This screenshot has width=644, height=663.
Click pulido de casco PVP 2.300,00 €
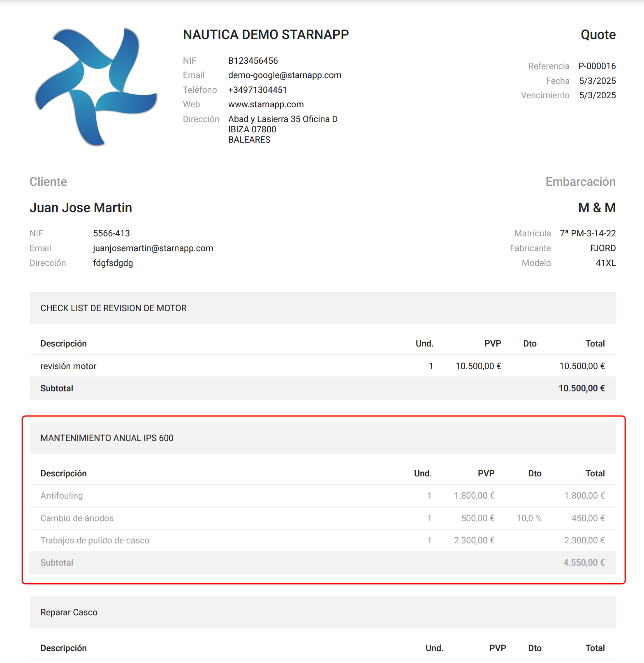(474, 541)
